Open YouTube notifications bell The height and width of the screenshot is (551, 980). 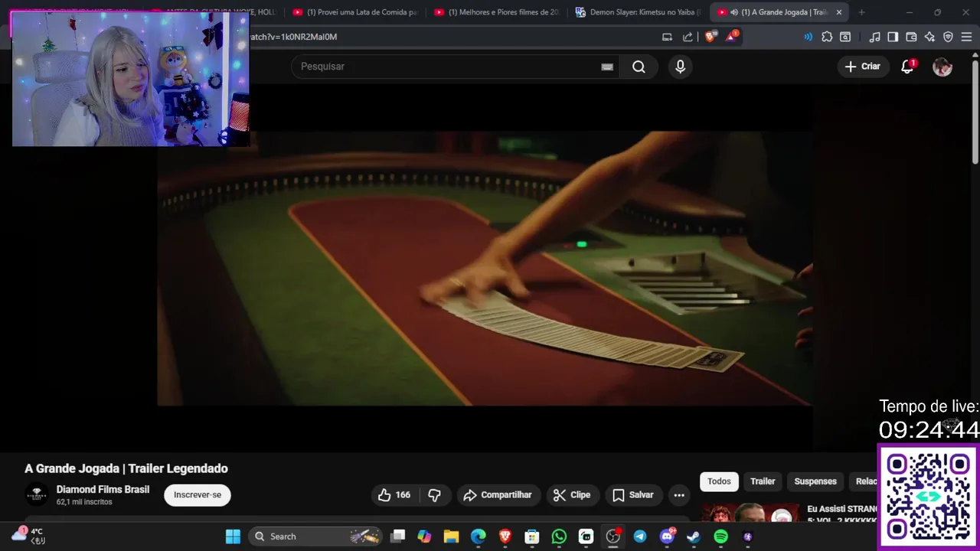(907, 67)
